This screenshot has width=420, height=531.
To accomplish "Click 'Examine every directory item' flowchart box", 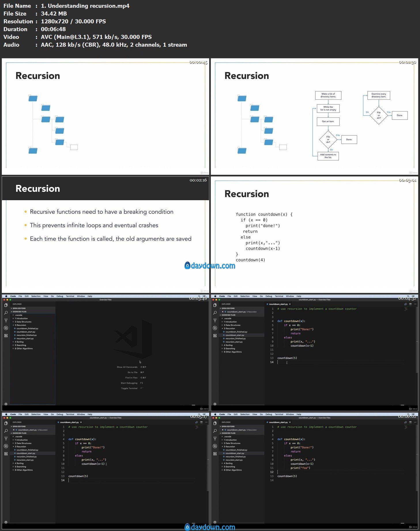I will tap(379, 95).
